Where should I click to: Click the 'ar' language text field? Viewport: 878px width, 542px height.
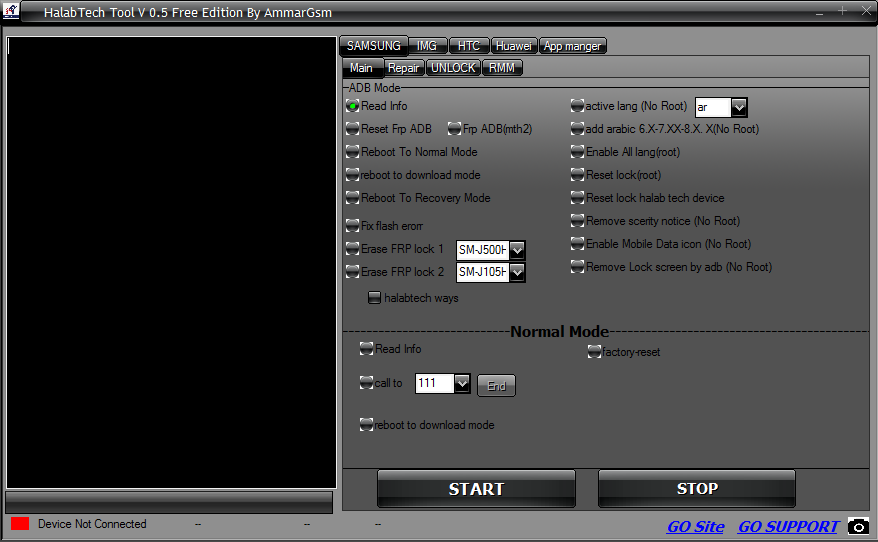[713, 107]
